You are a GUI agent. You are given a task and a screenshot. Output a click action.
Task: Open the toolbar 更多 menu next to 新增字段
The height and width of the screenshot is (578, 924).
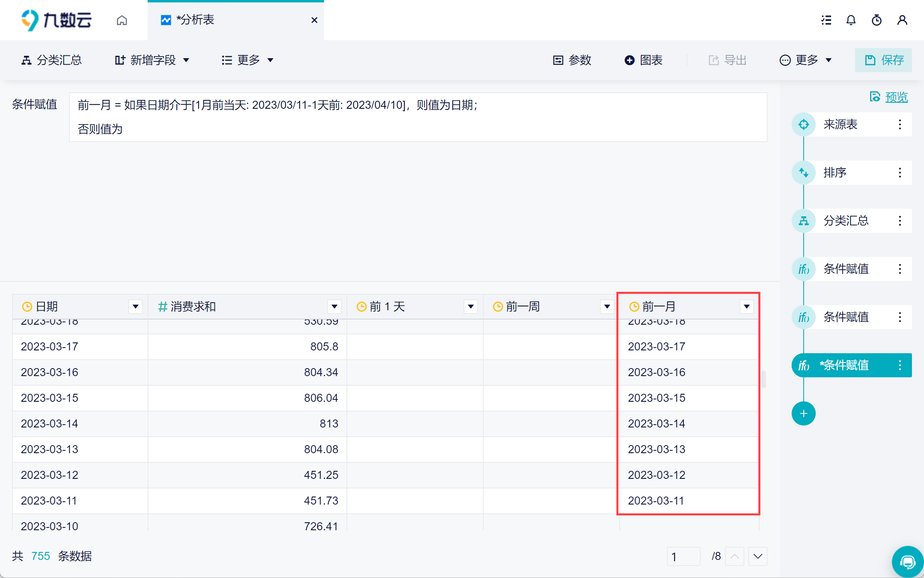248,60
